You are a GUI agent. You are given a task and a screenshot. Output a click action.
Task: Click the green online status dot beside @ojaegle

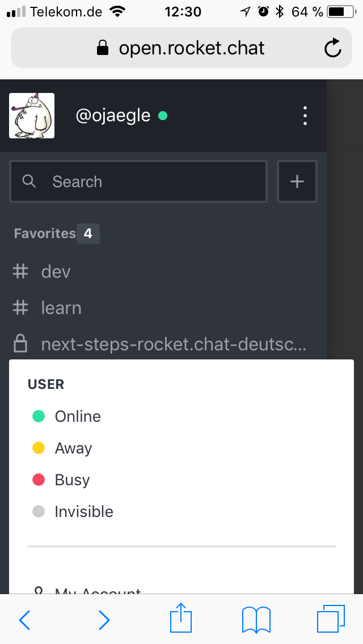[162, 115]
